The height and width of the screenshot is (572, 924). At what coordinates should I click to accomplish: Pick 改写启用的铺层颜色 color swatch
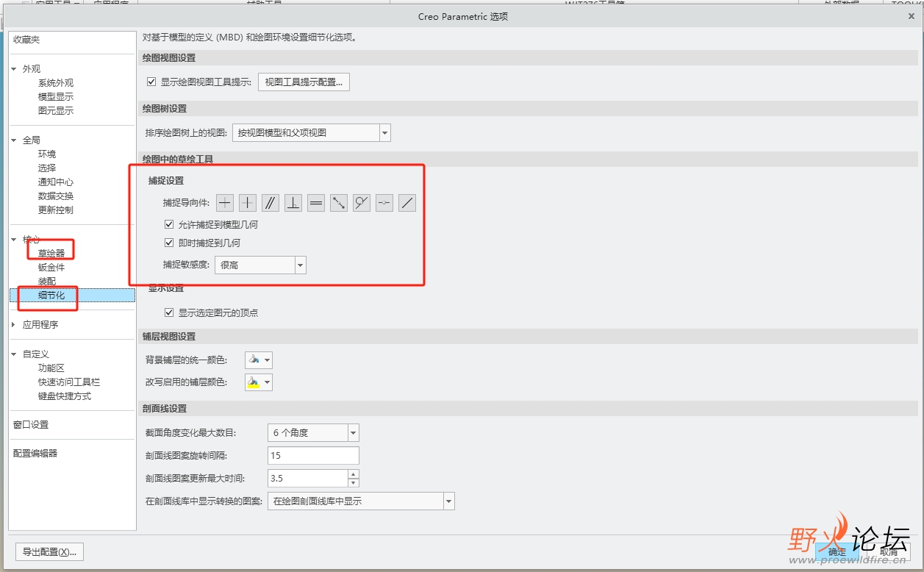[x=258, y=382]
